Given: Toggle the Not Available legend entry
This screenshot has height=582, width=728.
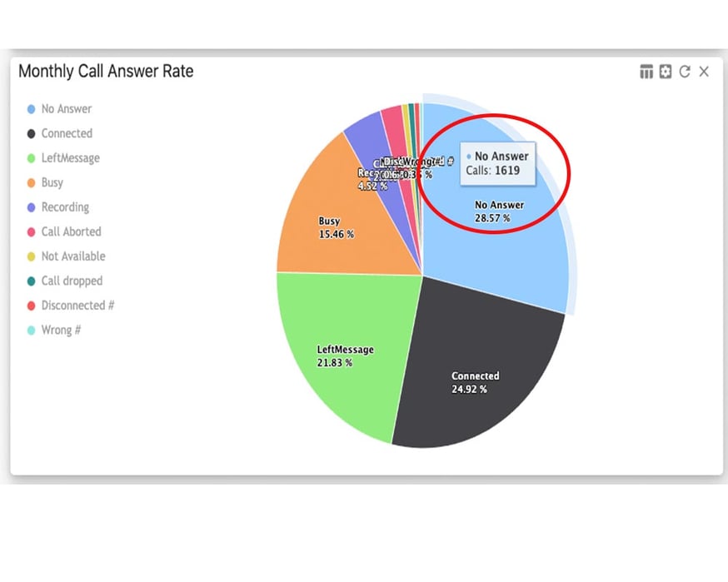Looking at the screenshot, I should (x=72, y=256).
